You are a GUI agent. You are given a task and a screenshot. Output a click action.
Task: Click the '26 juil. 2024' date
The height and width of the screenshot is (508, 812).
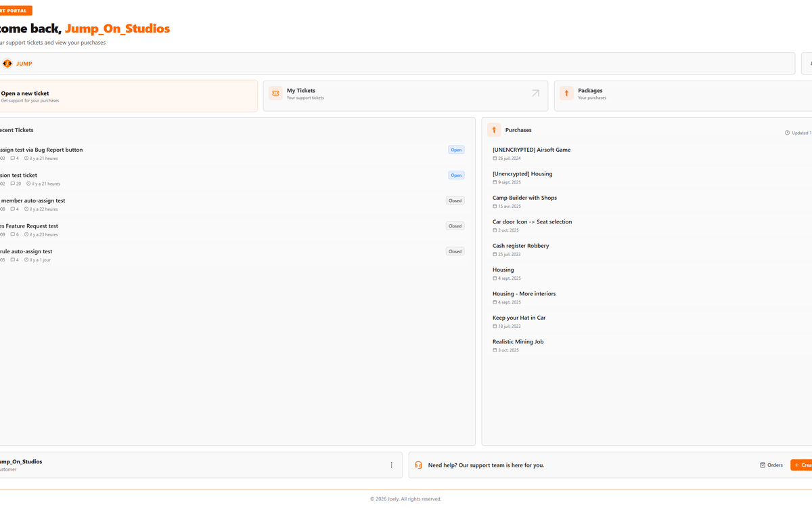(x=510, y=158)
